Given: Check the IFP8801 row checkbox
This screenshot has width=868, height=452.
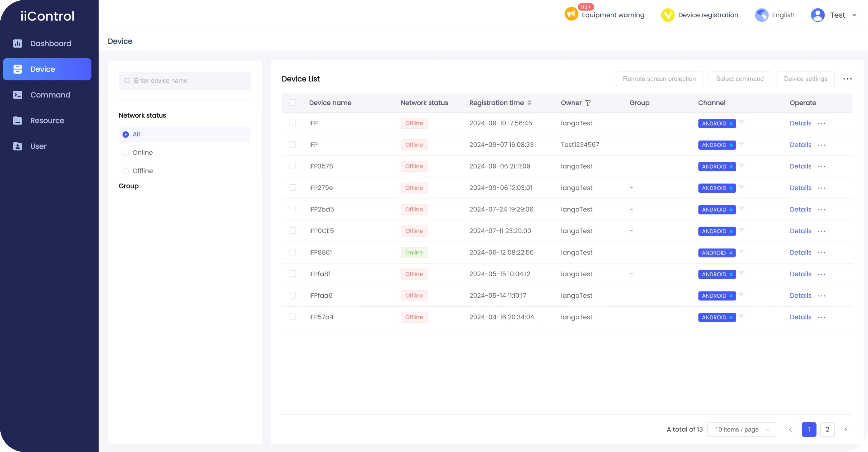Looking at the screenshot, I should 292,252.
